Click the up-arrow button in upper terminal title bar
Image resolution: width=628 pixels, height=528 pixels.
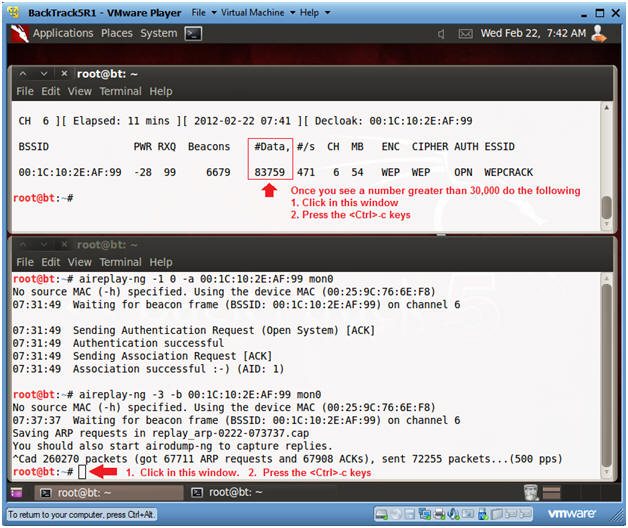[23, 74]
